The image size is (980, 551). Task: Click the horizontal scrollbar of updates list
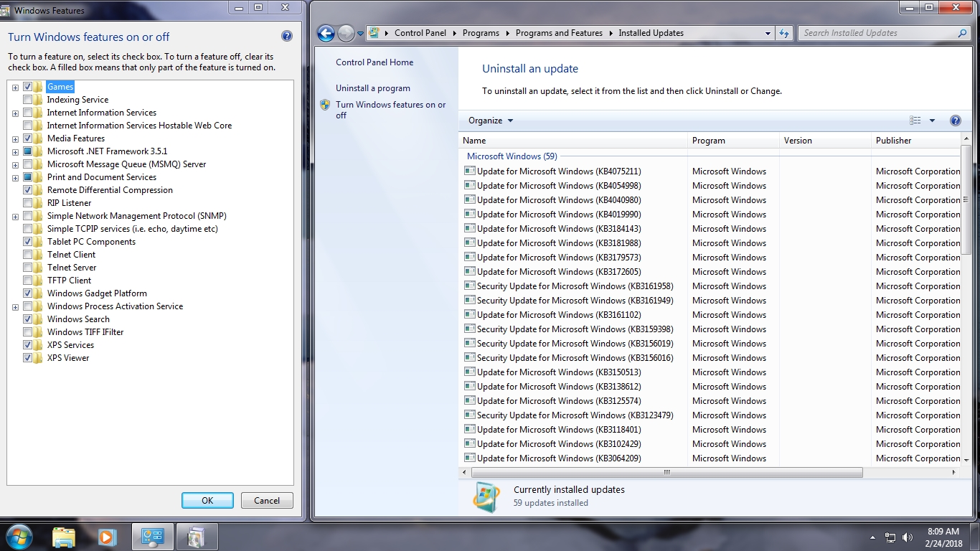click(666, 472)
